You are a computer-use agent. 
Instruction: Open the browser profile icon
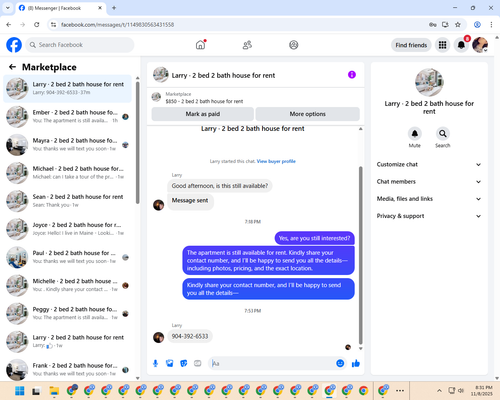(x=477, y=25)
